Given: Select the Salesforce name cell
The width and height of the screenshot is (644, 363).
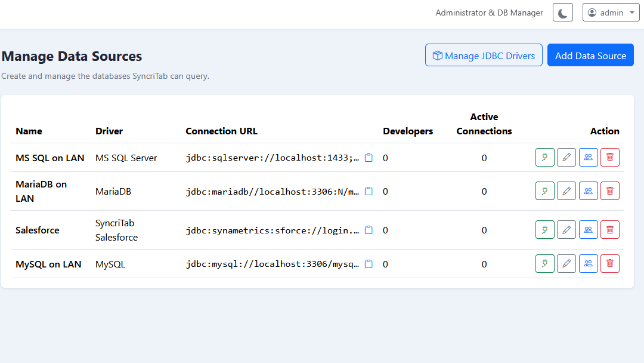Looking at the screenshot, I should 38,230.
